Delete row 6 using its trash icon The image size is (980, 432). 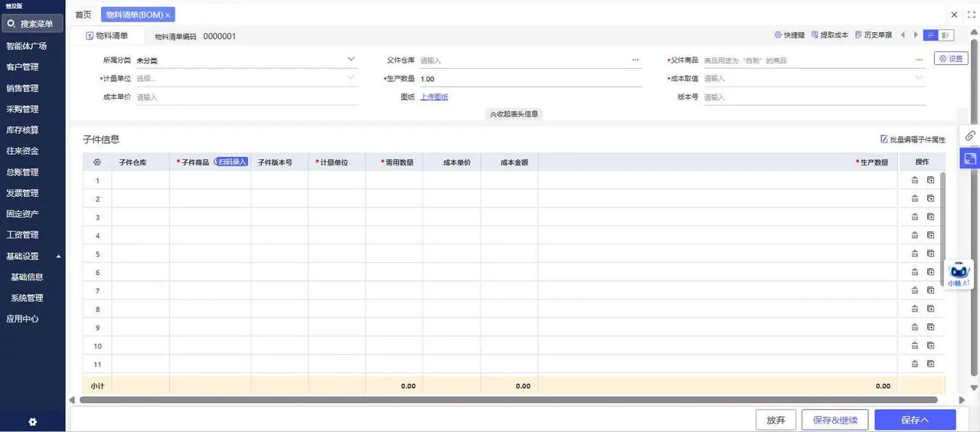914,272
